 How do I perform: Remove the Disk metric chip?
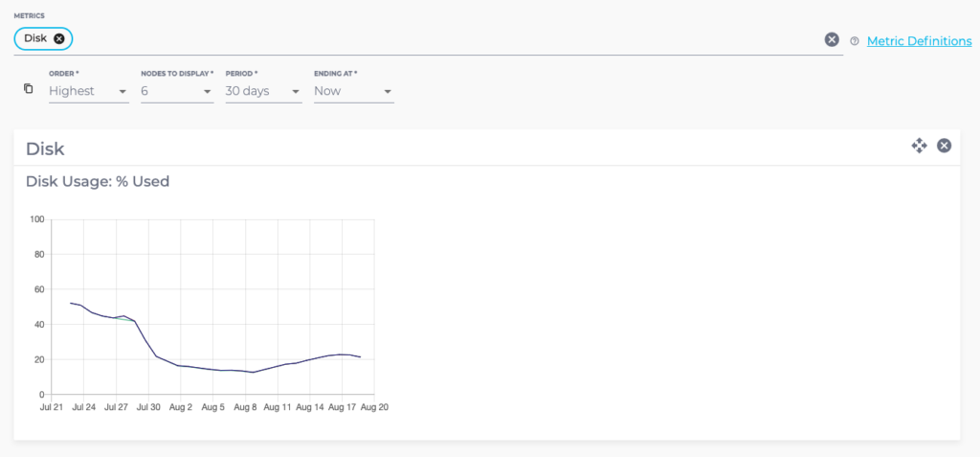59,38
